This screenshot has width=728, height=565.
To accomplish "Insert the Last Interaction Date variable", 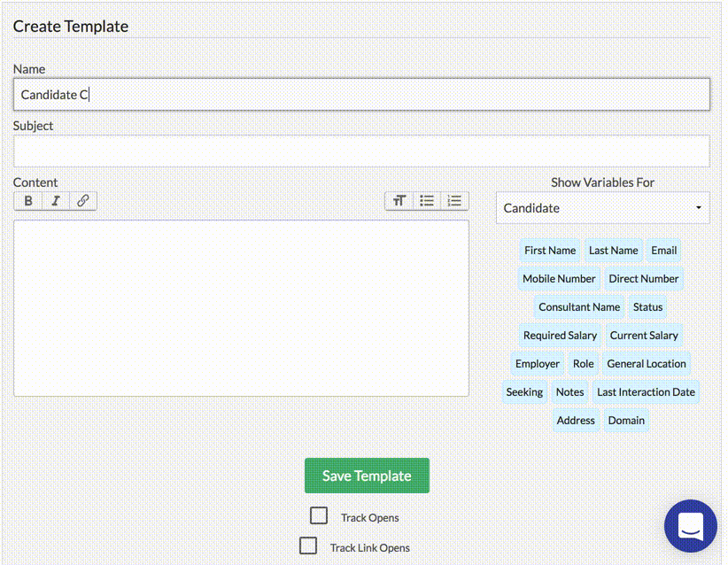I will (x=646, y=392).
